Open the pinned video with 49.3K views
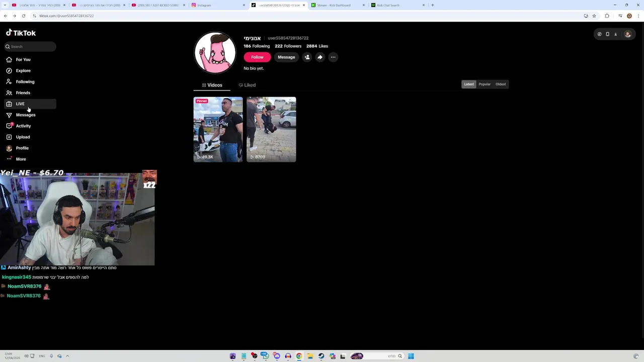 (x=218, y=129)
